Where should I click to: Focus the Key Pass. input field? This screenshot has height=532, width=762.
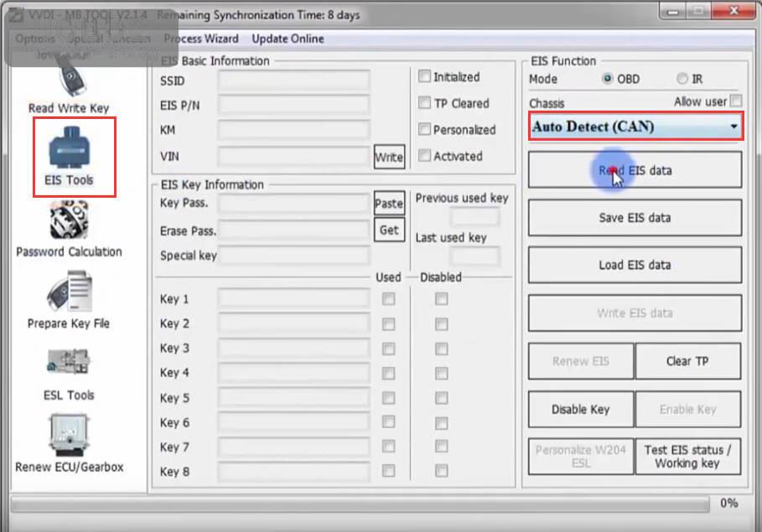point(293,203)
